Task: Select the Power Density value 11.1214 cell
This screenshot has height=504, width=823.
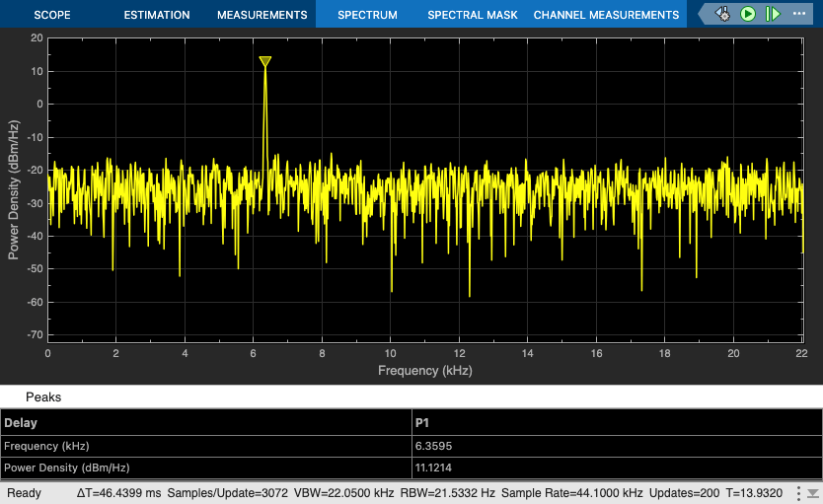Action: click(x=435, y=468)
